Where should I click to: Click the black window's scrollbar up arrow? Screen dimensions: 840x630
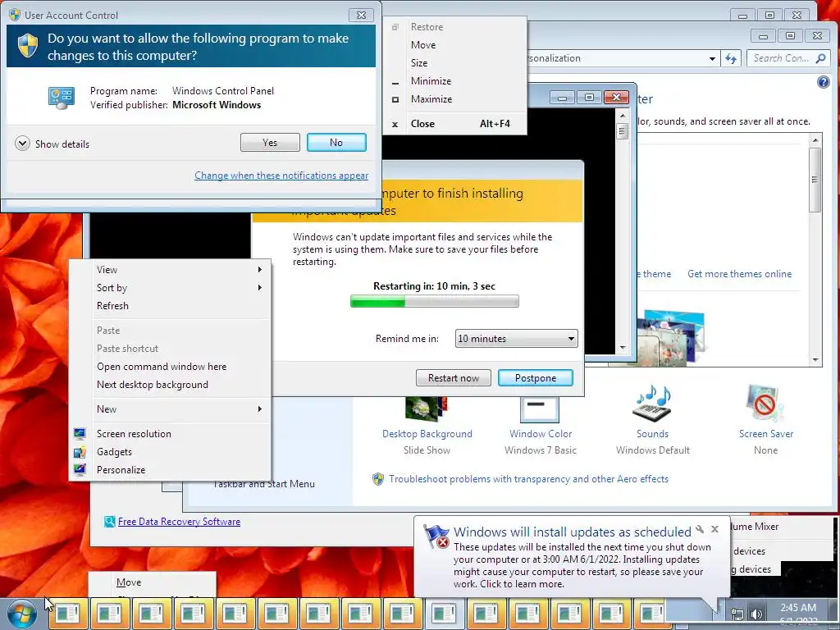(x=622, y=115)
